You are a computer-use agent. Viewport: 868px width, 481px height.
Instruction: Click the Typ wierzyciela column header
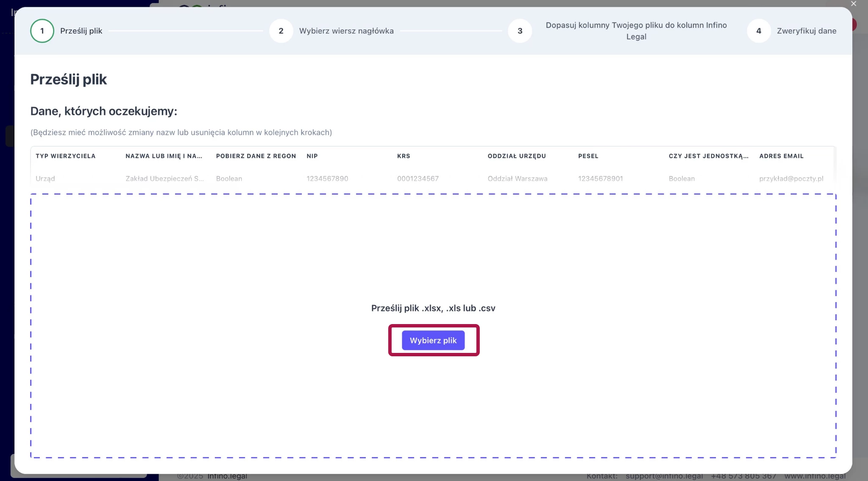tap(66, 156)
